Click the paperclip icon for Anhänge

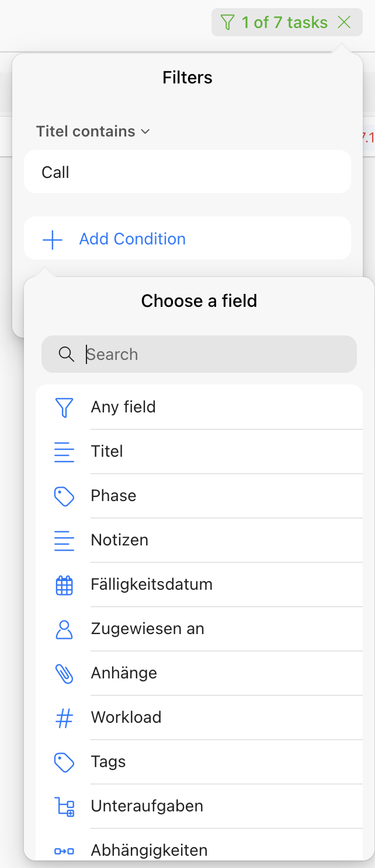(64, 674)
